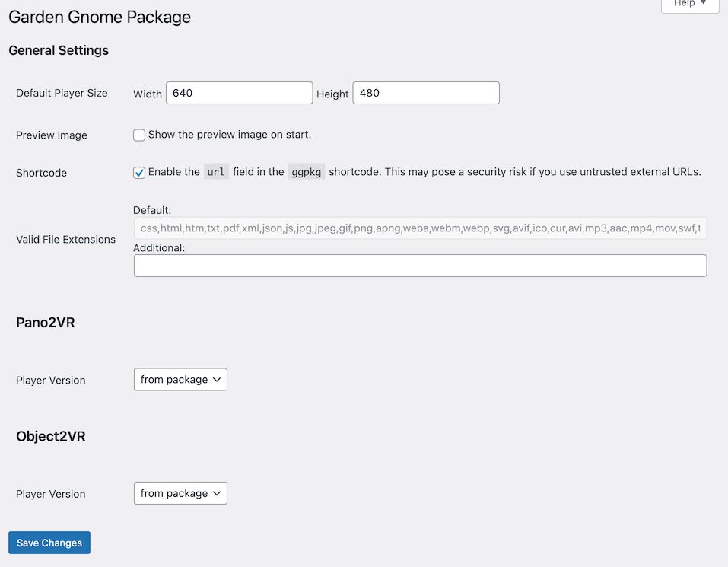
Task: Uncheck the url field shortcode checkbox
Action: 139,173
